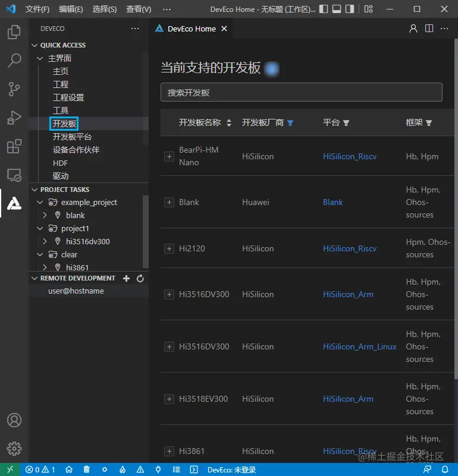Select the DevEco icon in activity bar
Viewport: 458px width, 476px height.
[x=14, y=203]
